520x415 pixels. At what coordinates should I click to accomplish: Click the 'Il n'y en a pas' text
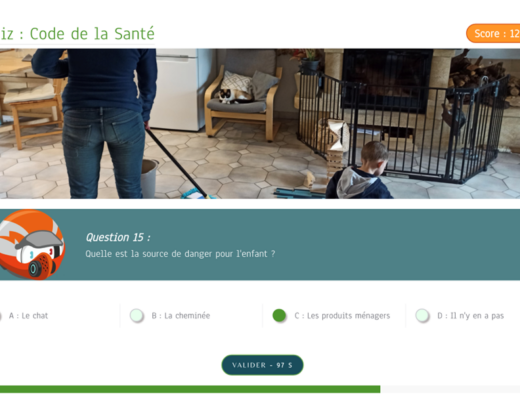tap(477, 316)
